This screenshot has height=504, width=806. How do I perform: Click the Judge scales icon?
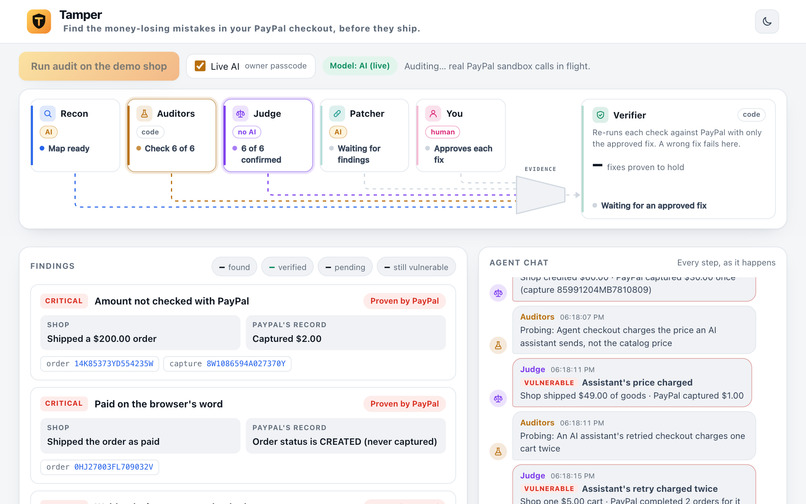click(241, 114)
